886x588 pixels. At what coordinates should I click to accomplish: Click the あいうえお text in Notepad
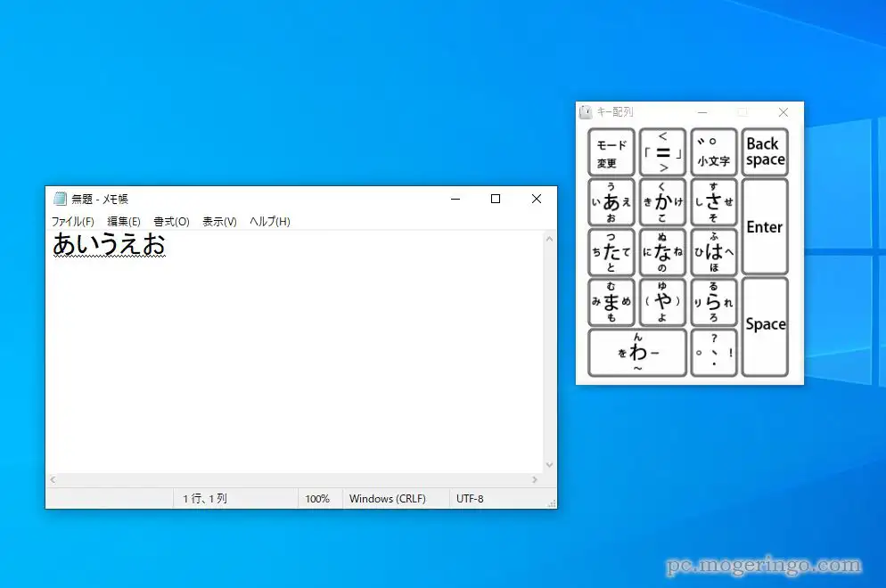109,245
